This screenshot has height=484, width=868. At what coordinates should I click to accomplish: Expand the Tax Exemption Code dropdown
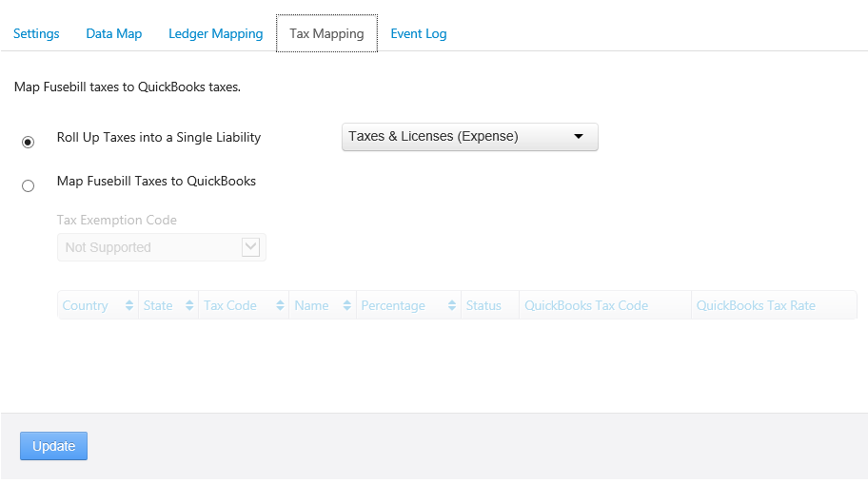tap(162, 247)
